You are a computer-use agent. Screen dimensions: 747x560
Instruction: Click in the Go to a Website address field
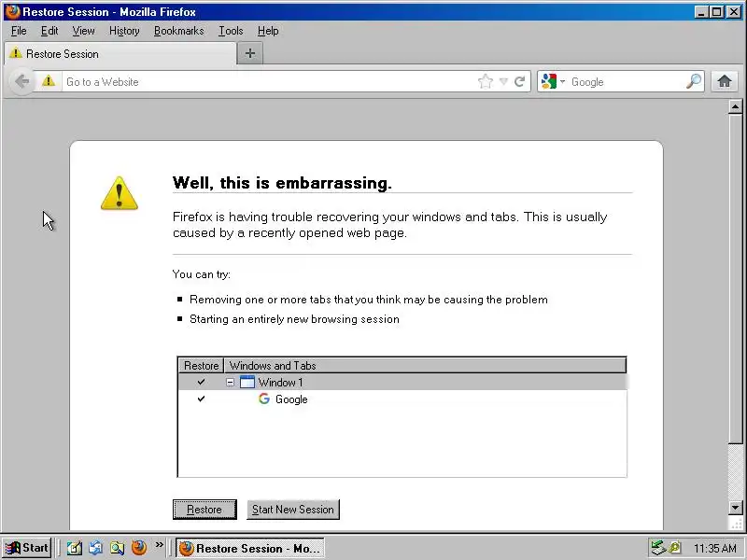tap(269, 82)
